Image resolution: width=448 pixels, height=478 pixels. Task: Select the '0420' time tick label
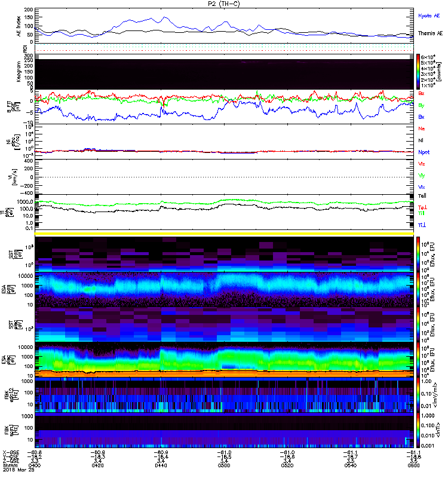[97, 465]
